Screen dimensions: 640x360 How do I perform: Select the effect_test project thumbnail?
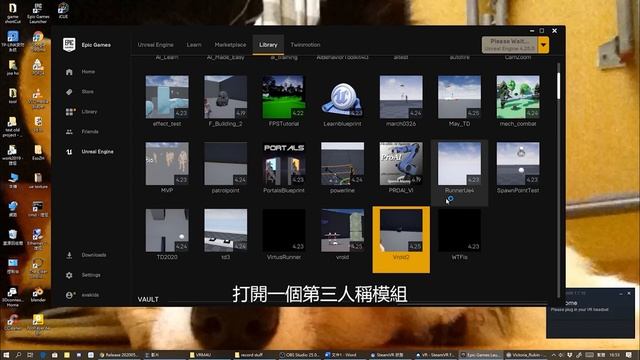pyautogui.click(x=167, y=97)
